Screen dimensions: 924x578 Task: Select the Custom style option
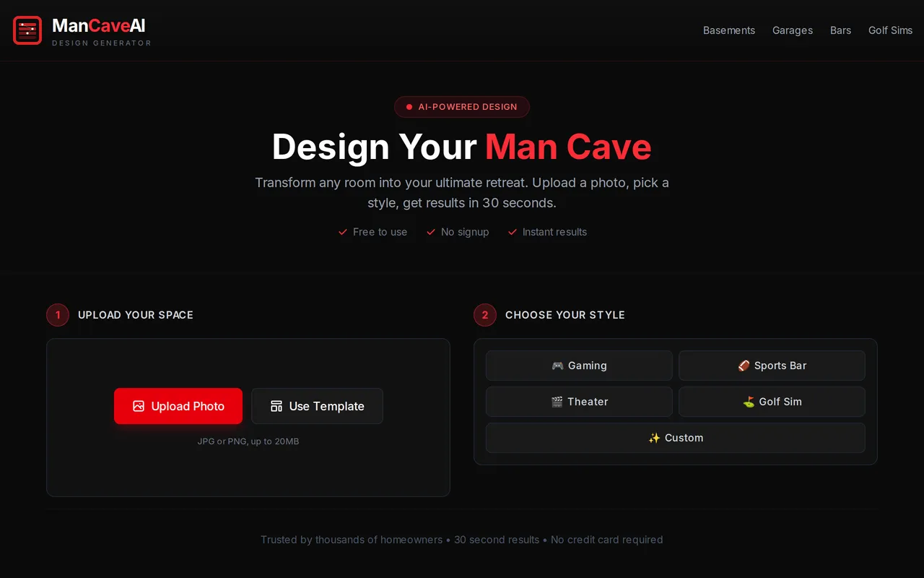click(676, 438)
